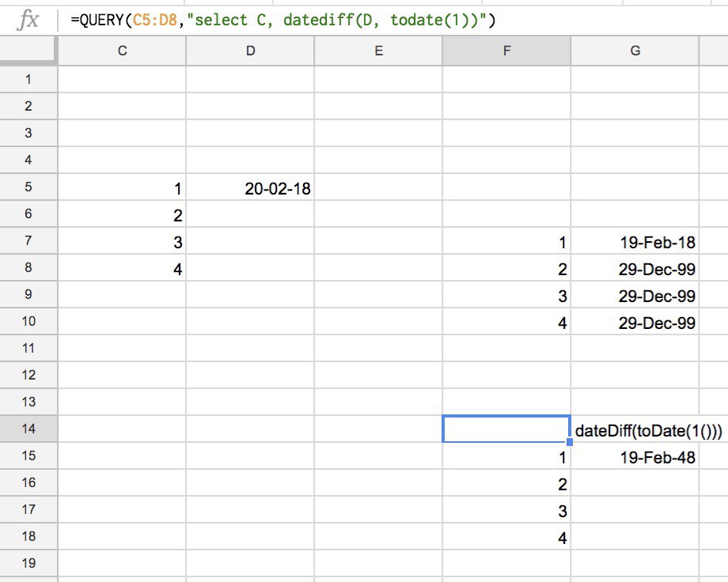Select column E header
This screenshot has width=728, height=582.
378,51
